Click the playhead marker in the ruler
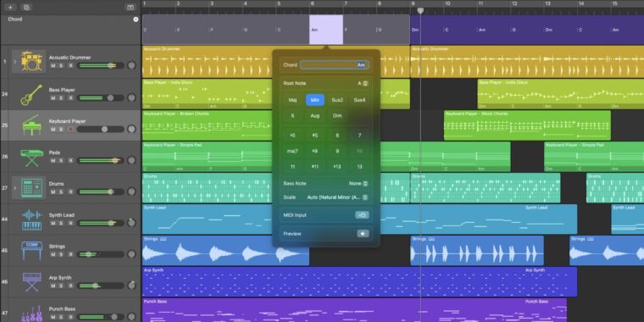 pos(420,11)
